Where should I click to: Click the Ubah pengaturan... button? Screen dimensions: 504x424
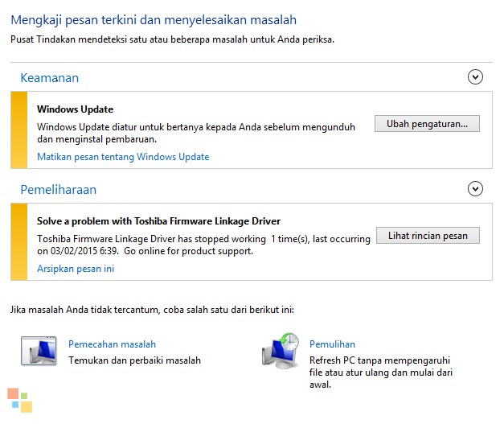pyautogui.click(x=427, y=124)
